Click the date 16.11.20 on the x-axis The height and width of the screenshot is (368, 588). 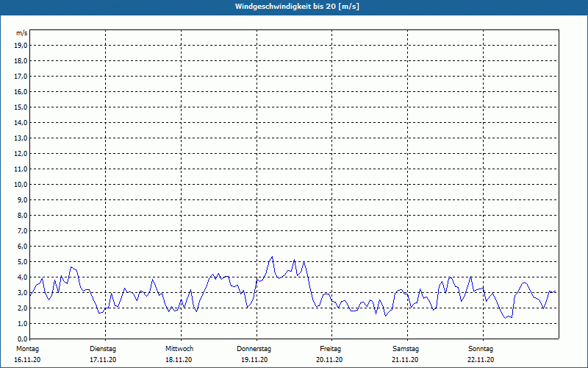click(x=27, y=360)
